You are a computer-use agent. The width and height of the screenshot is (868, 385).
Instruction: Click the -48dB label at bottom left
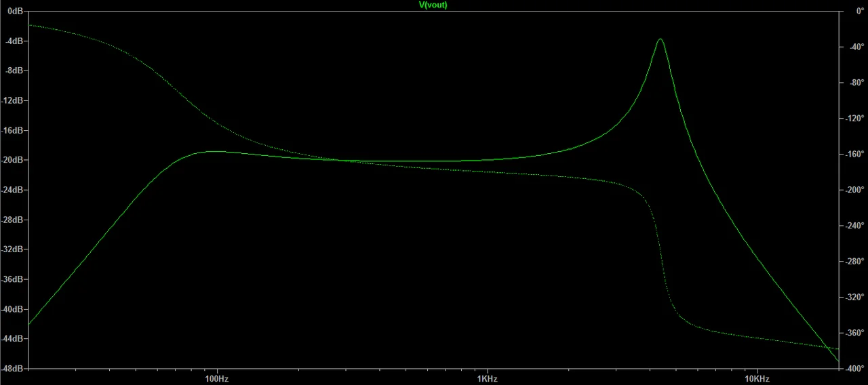pyautogui.click(x=13, y=369)
